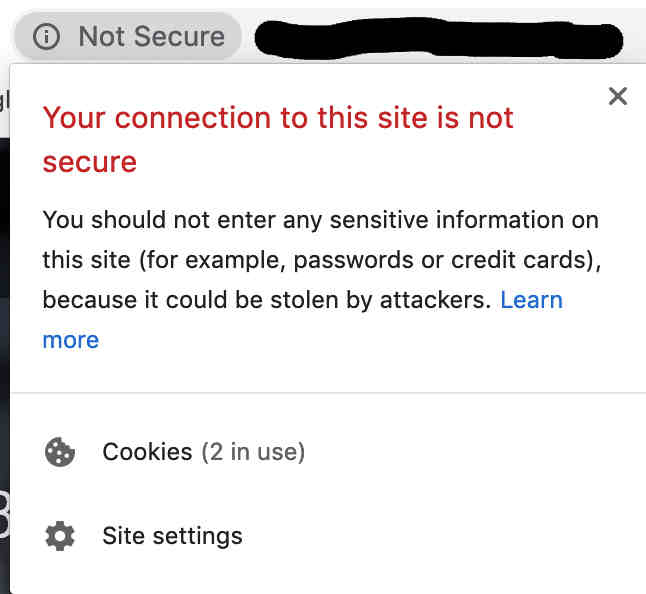Click the red "Your connection to this site" heading

click(277, 118)
